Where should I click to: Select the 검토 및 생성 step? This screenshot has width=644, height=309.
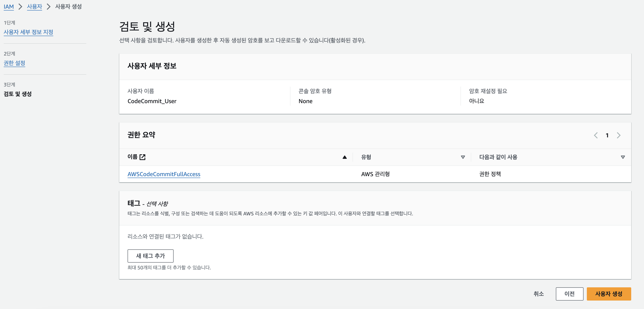18,94
